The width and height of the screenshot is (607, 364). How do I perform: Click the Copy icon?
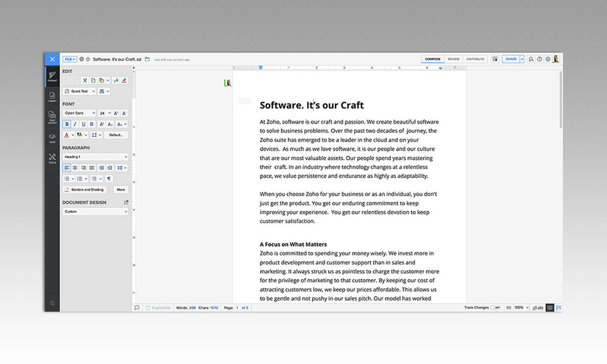93,80
